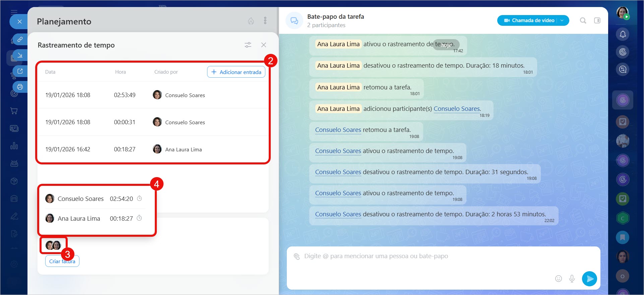The image size is (644, 295).
Task: Click the search icon in chat header
Action: [583, 20]
